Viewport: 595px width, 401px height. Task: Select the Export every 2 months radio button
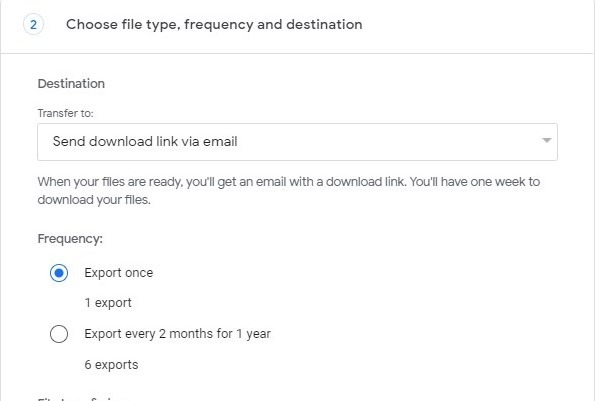click(x=59, y=334)
